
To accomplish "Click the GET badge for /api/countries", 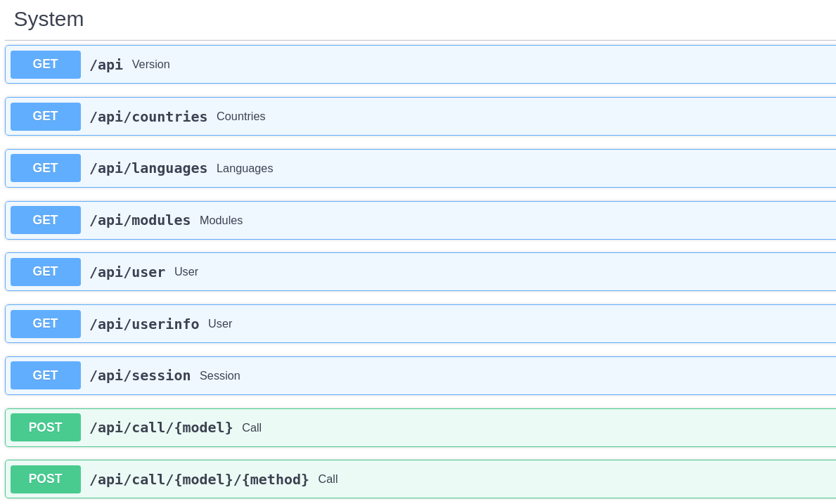I will (46, 117).
